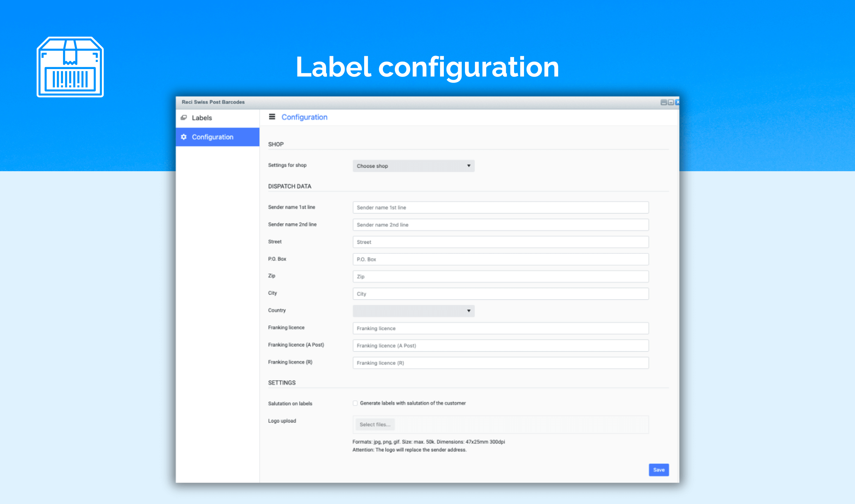This screenshot has height=504, width=855.
Task: Click the Franking licence input field
Action: 500,328
